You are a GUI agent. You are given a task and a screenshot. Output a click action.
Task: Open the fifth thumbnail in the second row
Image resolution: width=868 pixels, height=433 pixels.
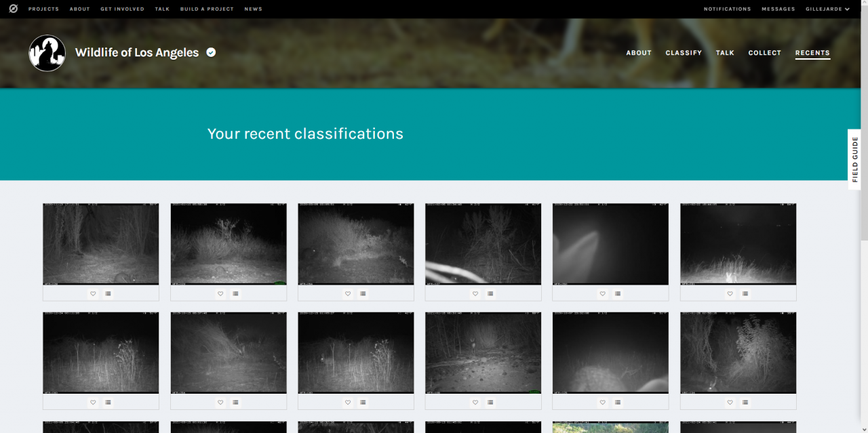[x=611, y=353]
